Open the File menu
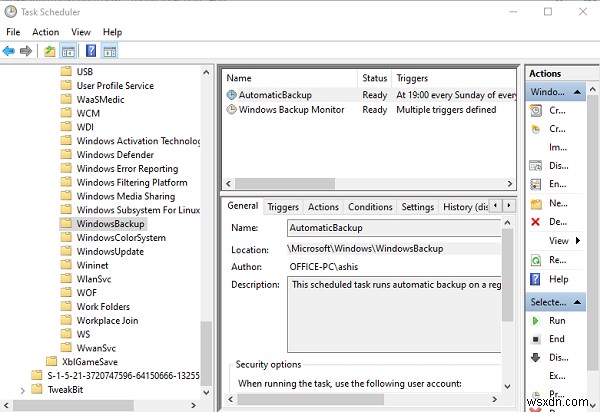The image size is (600, 412). point(13,32)
